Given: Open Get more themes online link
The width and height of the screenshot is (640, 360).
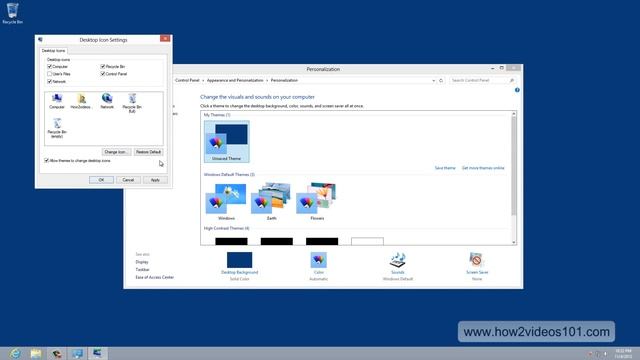Looking at the screenshot, I should click(483, 168).
